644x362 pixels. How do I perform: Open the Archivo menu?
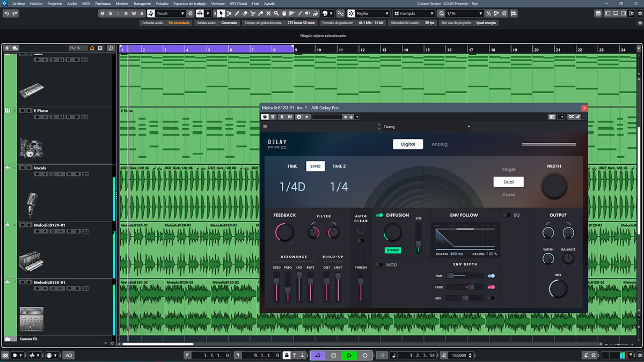pyautogui.click(x=19, y=4)
